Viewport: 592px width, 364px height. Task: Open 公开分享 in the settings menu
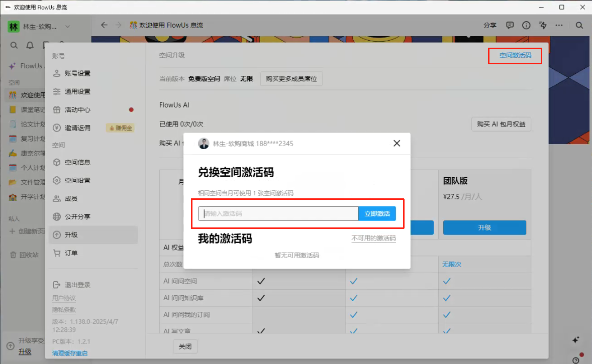(93, 216)
